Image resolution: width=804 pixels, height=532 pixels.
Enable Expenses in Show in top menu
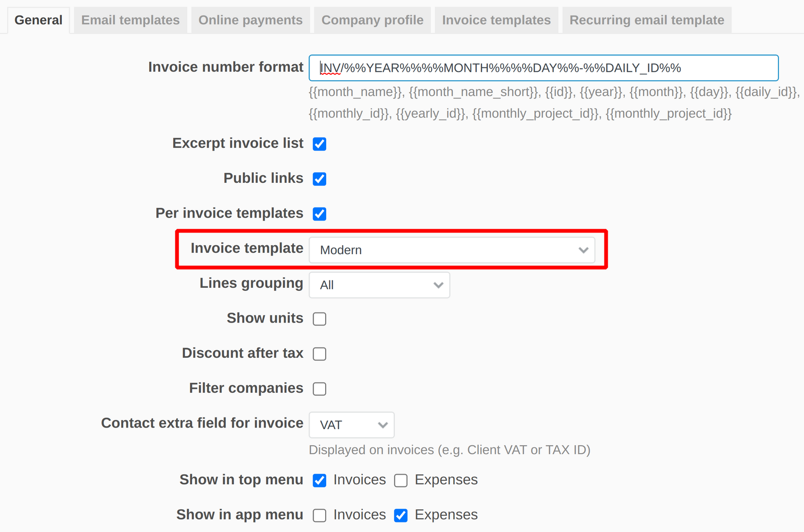coord(400,480)
